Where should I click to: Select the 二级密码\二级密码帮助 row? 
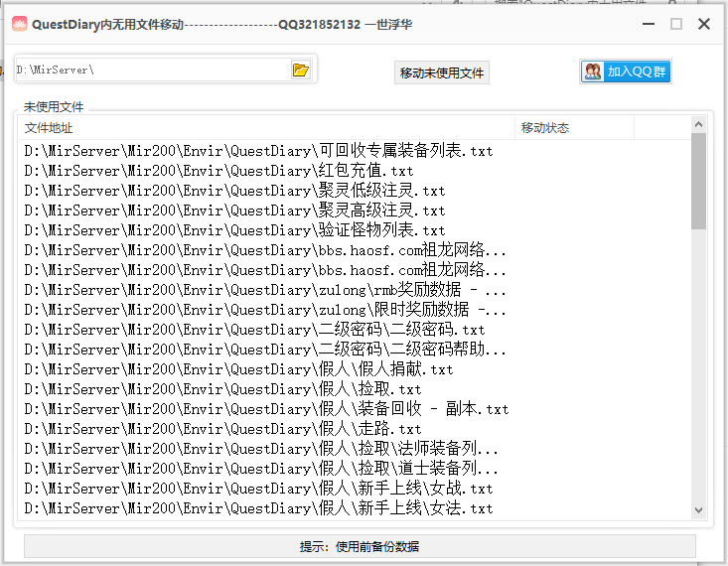point(354,350)
